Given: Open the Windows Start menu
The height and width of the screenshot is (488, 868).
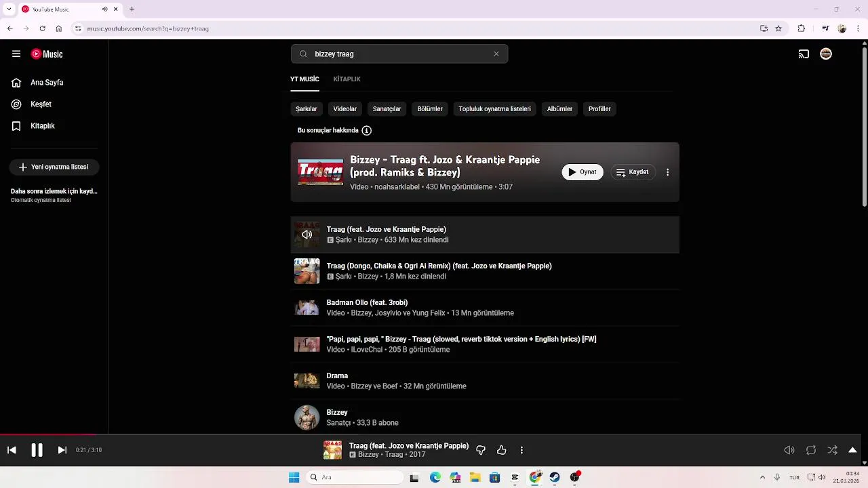Looking at the screenshot, I should point(294,477).
